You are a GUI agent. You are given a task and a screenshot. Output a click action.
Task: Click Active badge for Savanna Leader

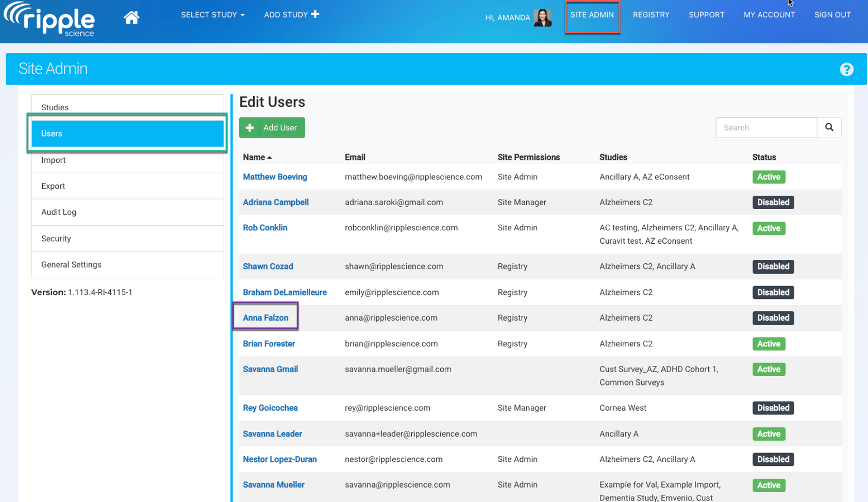769,434
